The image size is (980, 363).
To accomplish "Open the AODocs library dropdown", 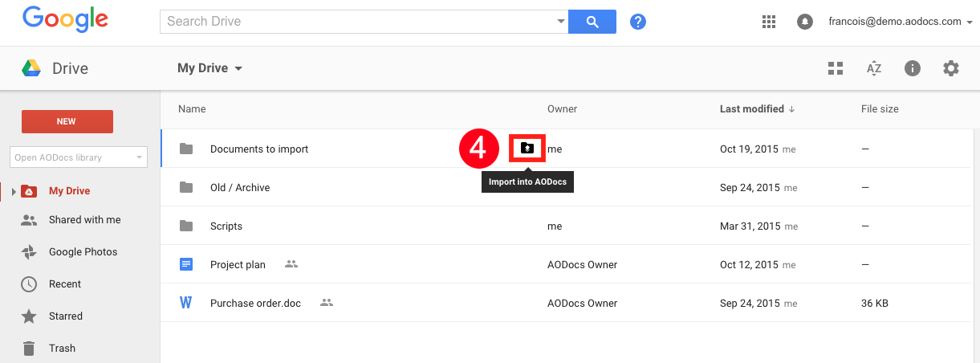I will pos(79,157).
